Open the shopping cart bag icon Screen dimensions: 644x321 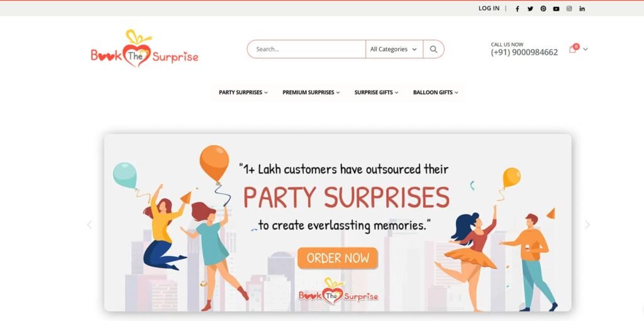[x=572, y=49]
